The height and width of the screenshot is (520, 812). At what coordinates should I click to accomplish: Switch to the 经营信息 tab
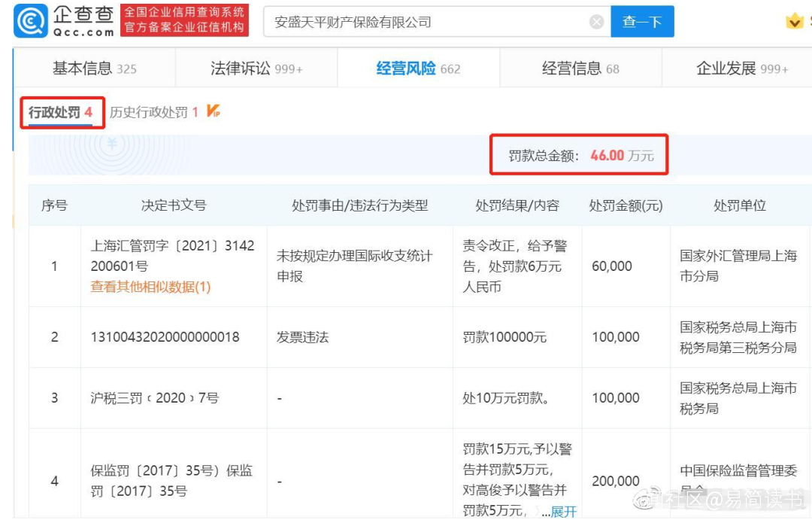tap(580, 68)
